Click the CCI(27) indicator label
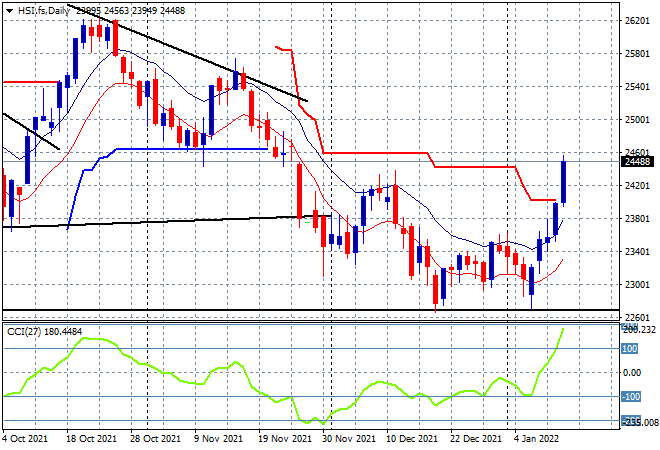The image size is (660, 450). tap(24, 332)
